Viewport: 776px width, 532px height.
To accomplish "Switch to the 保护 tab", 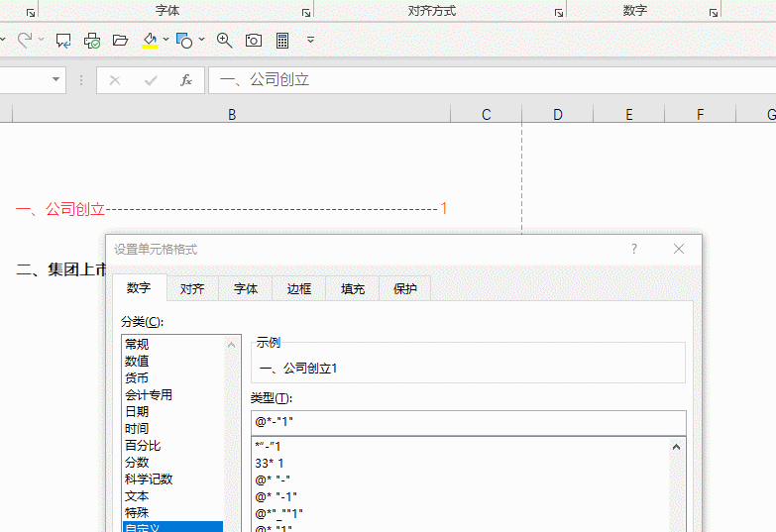I will pos(404,288).
